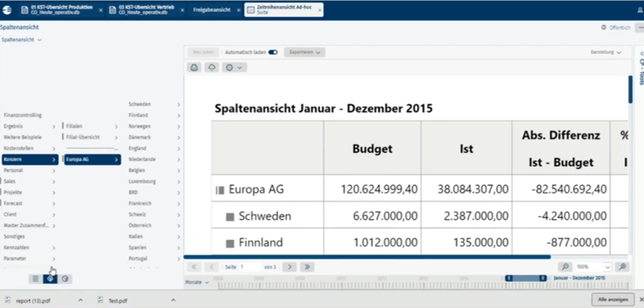The image size is (644, 308).
Task: Click the Seite page number input field
Action: [x=251, y=267]
